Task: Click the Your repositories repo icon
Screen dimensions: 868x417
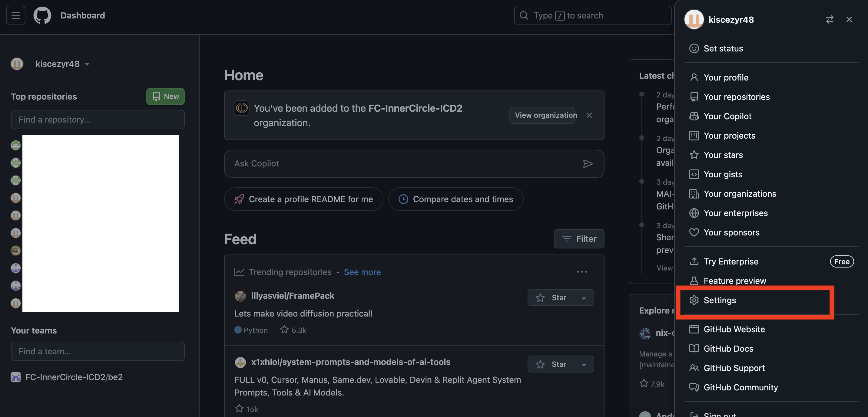Action: (x=694, y=97)
